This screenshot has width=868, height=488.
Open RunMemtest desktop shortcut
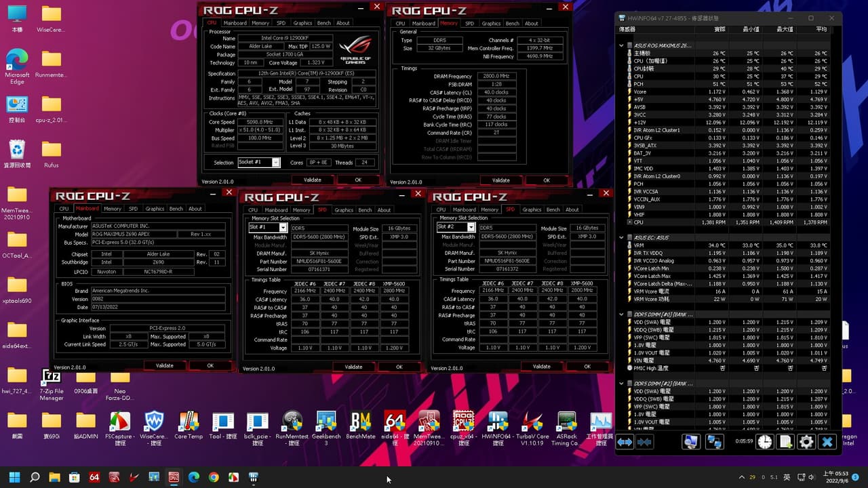tap(292, 427)
